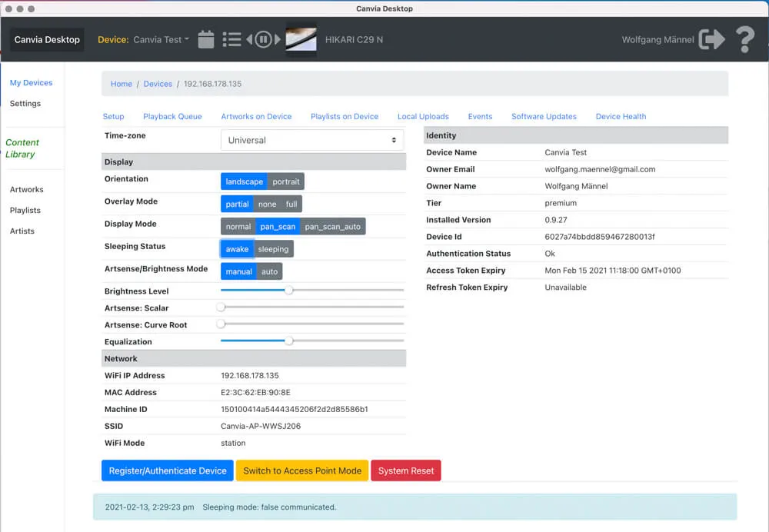
Task: Skip to next artwork arrow
Action: [278, 39]
